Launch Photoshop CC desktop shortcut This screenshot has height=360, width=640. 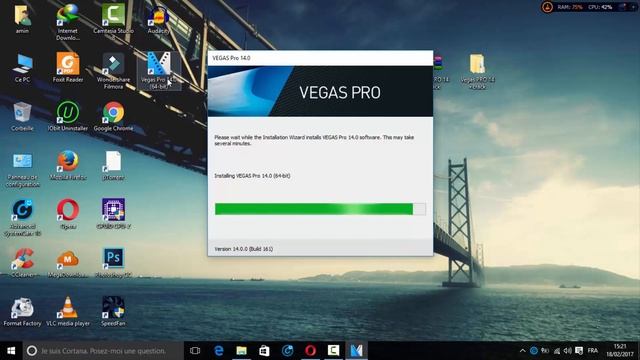[113, 263]
